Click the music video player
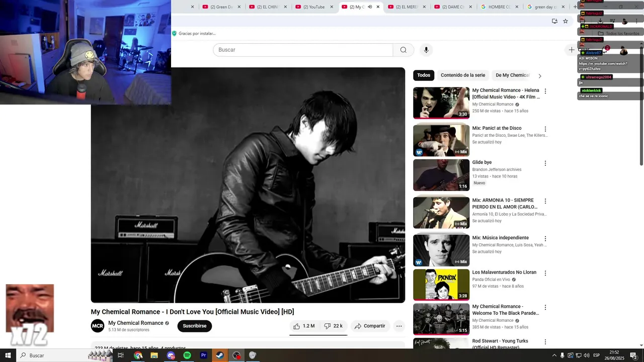This screenshot has width=644, height=362. pos(248,185)
